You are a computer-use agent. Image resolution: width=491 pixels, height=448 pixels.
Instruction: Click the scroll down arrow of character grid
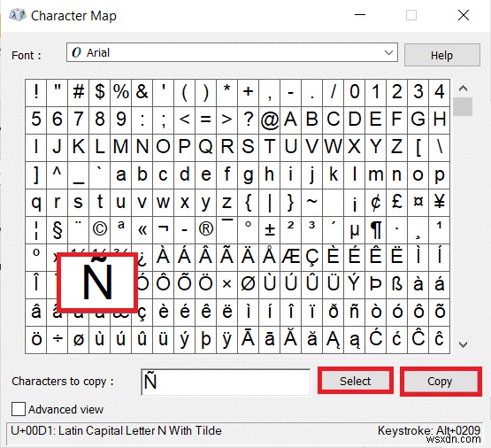point(463,344)
